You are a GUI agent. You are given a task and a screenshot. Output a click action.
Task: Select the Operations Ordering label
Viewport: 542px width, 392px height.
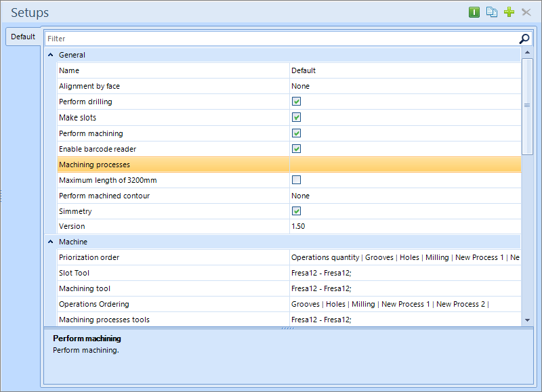pyautogui.click(x=94, y=304)
